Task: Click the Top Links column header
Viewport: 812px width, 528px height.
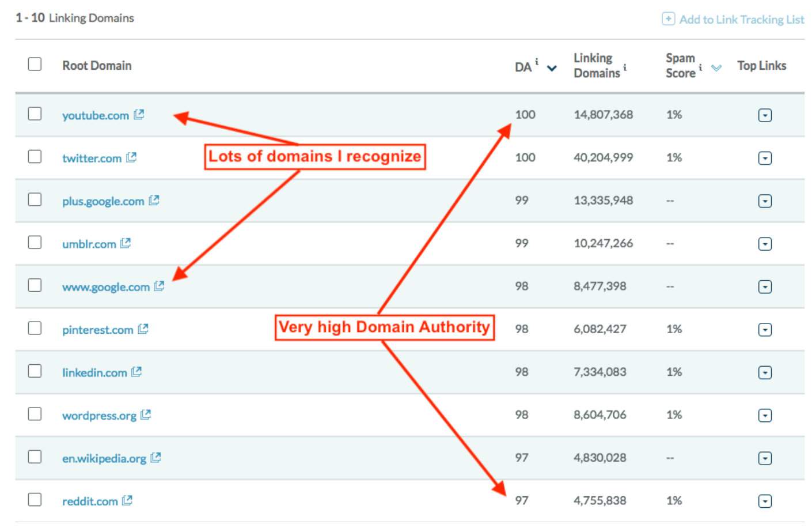Action: click(x=761, y=66)
